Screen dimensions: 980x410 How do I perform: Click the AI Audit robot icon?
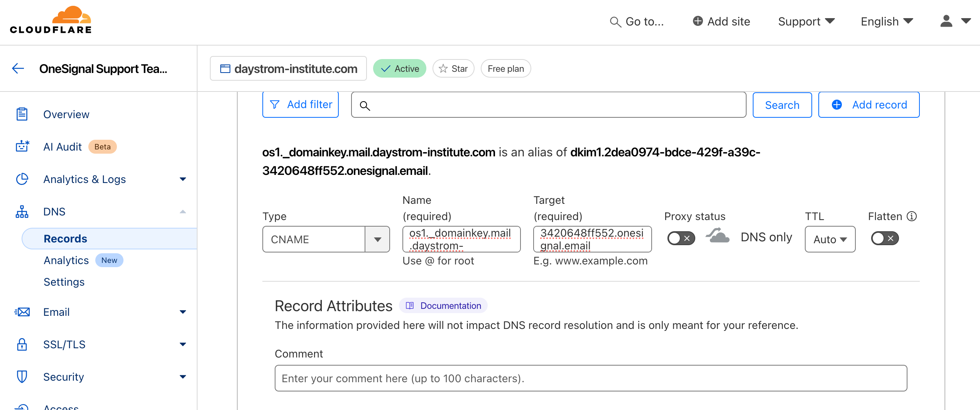(22, 146)
